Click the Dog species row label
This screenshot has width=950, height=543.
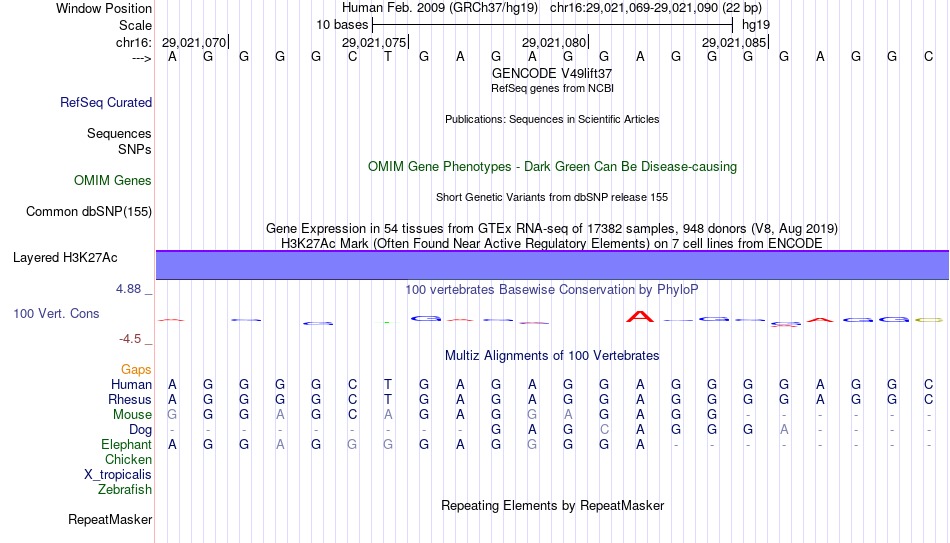tap(140, 430)
